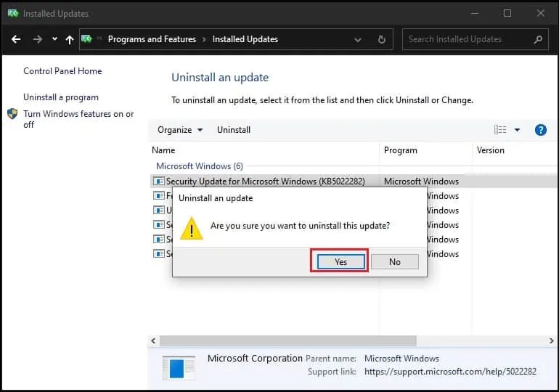This screenshot has width=559, height=392.
Task: Open Control Panel Home link
Action: coord(62,71)
